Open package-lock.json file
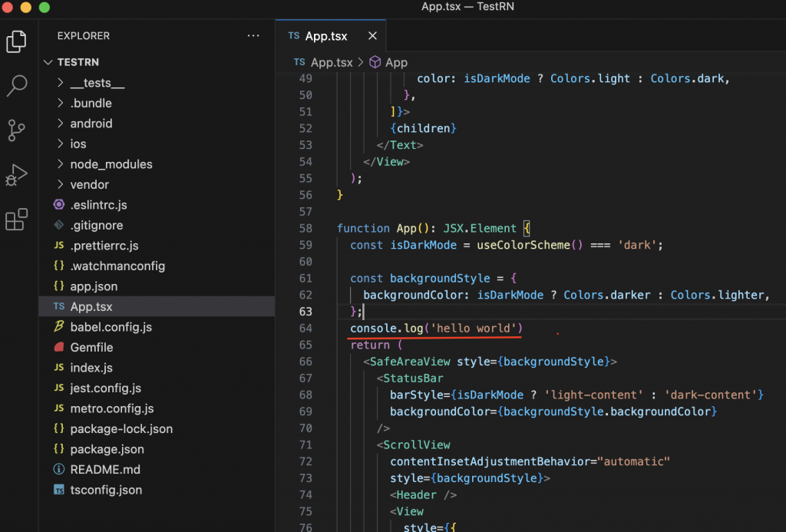 click(x=157, y=428)
